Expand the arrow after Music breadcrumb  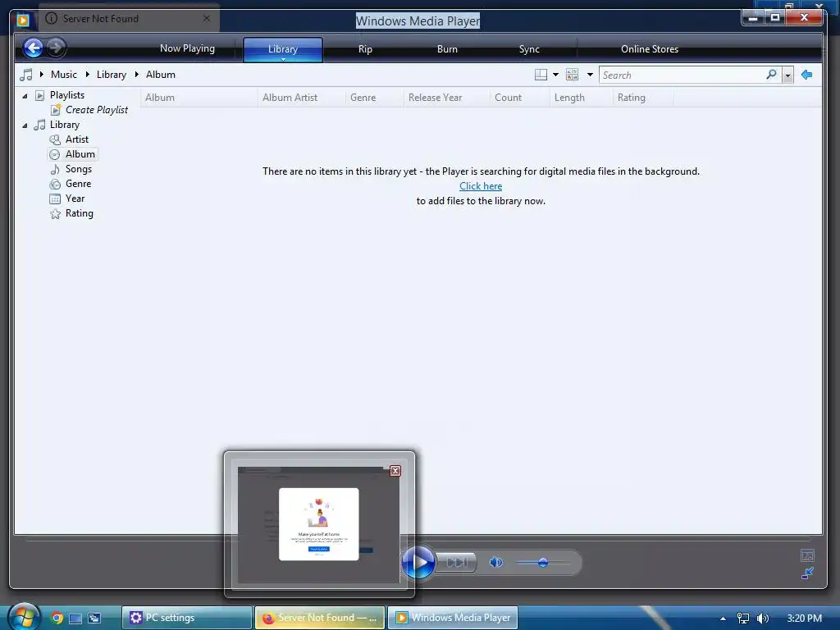pyautogui.click(x=87, y=75)
